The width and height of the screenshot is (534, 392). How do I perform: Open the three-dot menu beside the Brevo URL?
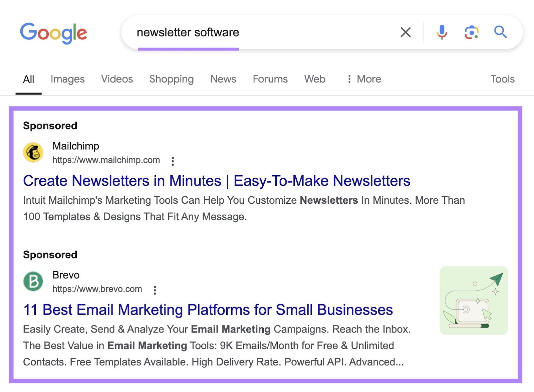coord(155,290)
